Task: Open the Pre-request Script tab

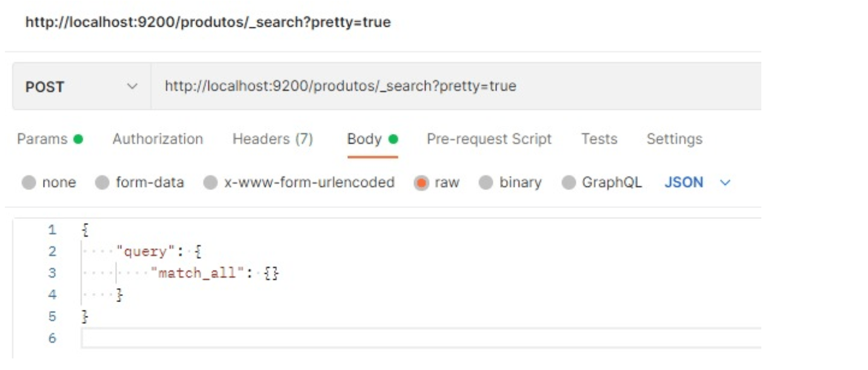Action: (x=489, y=139)
